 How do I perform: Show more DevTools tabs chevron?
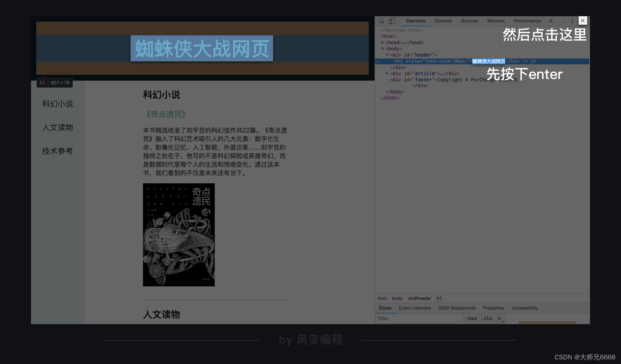tap(551, 21)
